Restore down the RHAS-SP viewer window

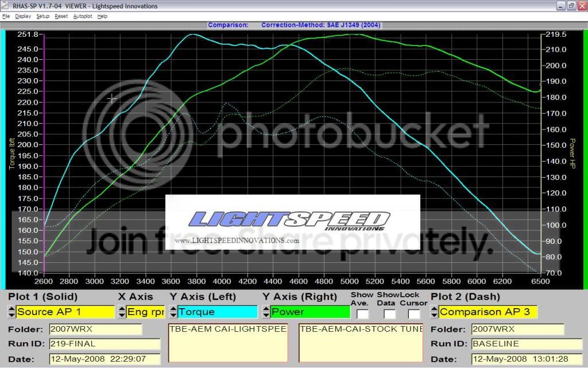click(x=571, y=6)
